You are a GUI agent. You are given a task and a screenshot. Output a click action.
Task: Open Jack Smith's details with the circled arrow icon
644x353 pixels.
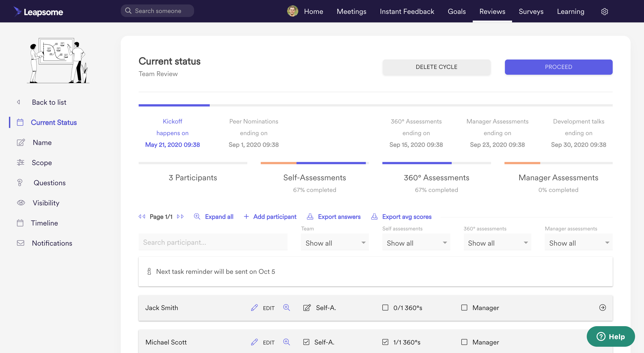tap(602, 307)
